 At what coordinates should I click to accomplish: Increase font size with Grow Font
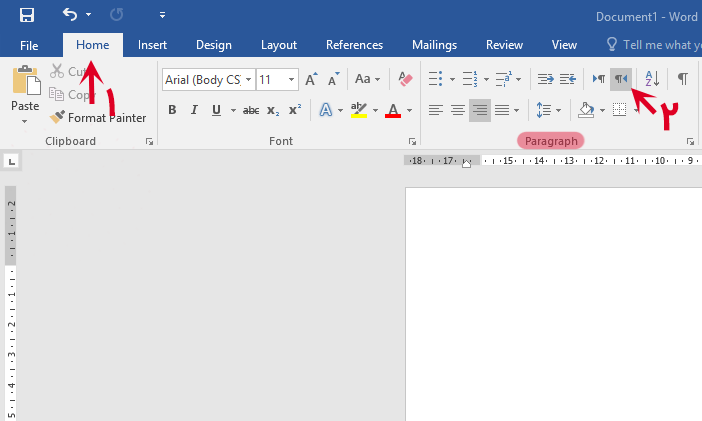click(311, 80)
